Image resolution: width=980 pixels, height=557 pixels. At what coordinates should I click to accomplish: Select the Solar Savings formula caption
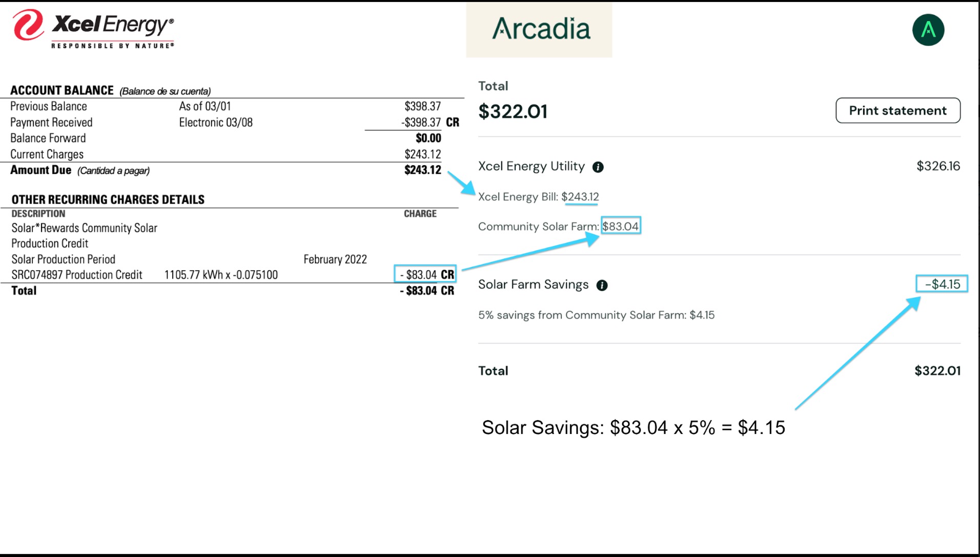(634, 427)
